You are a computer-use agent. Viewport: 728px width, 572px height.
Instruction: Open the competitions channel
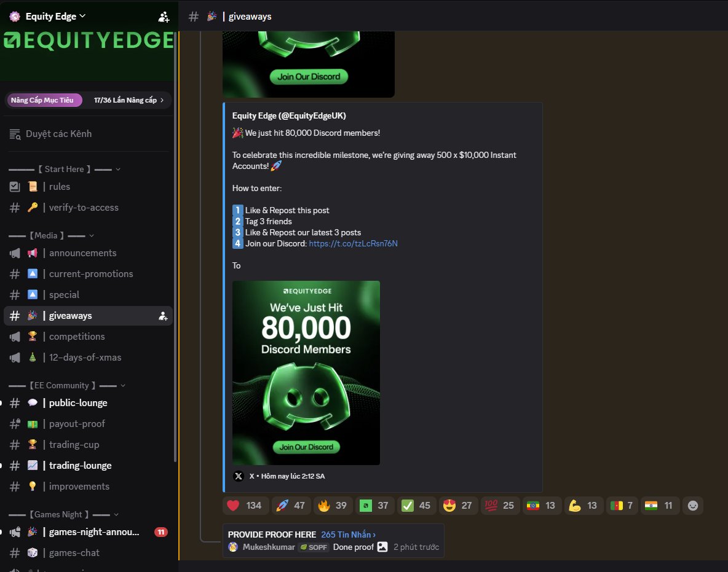[x=88, y=336]
